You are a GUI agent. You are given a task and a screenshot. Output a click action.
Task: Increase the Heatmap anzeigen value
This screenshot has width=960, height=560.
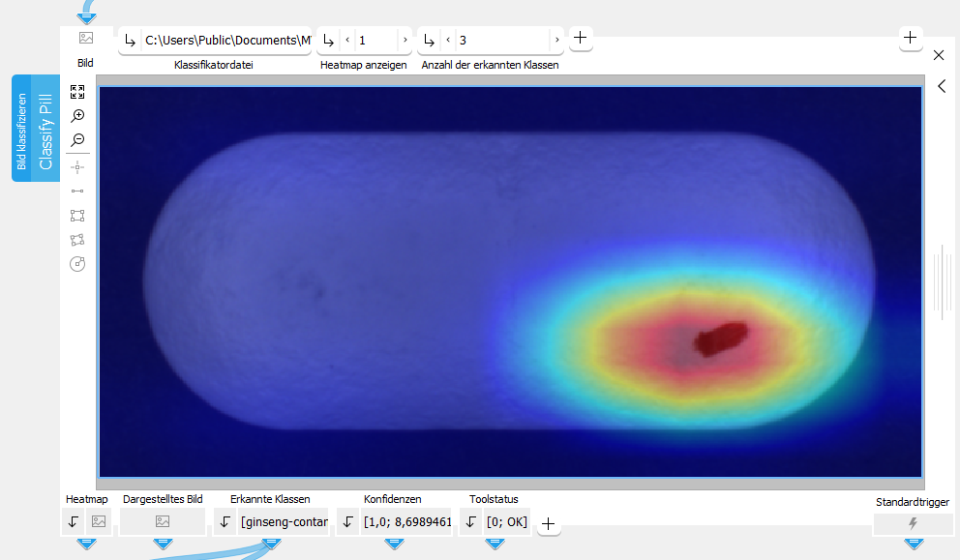(x=405, y=41)
